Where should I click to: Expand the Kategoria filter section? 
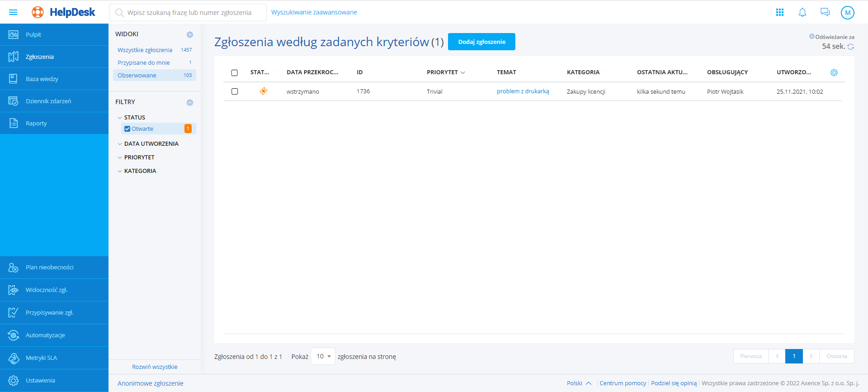click(140, 171)
